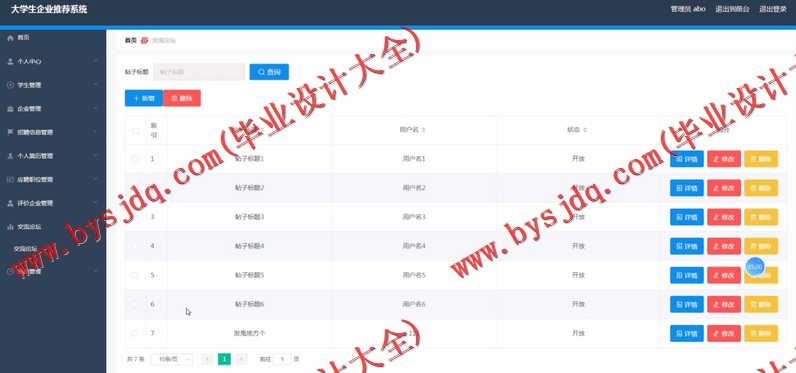Click 修改 for row 帖子标题6

click(x=724, y=304)
